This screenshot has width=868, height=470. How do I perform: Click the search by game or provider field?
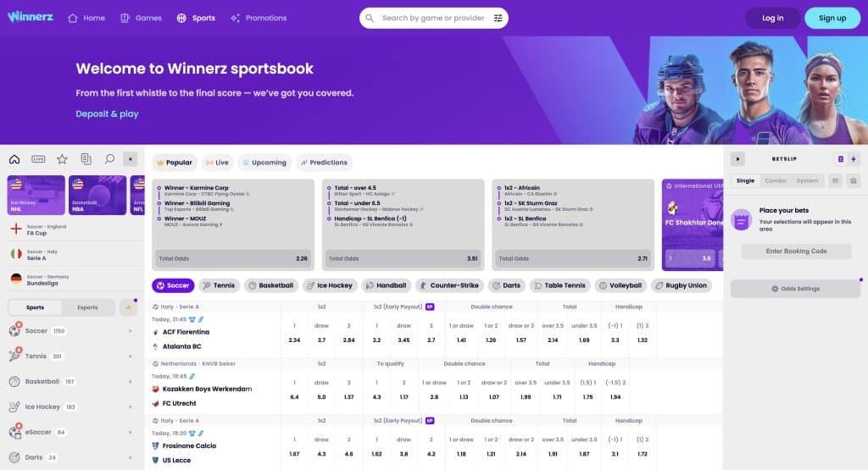pyautogui.click(x=433, y=18)
